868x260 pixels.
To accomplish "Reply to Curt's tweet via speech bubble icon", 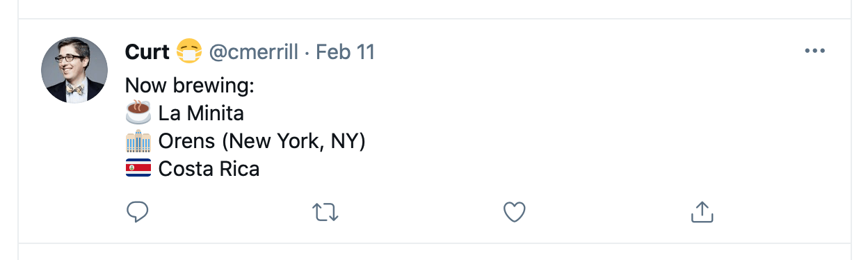I will click(138, 212).
